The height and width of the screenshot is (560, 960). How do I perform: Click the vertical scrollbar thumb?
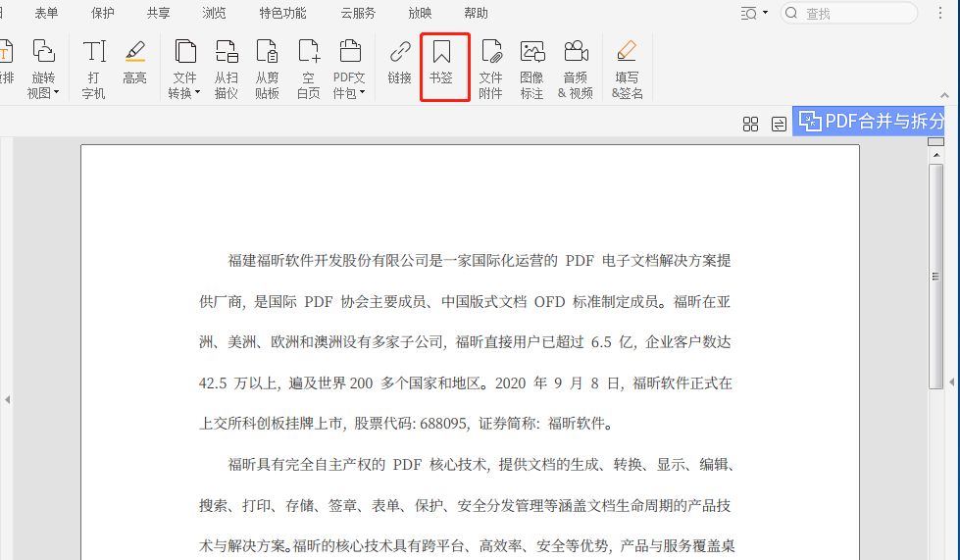[935, 277]
